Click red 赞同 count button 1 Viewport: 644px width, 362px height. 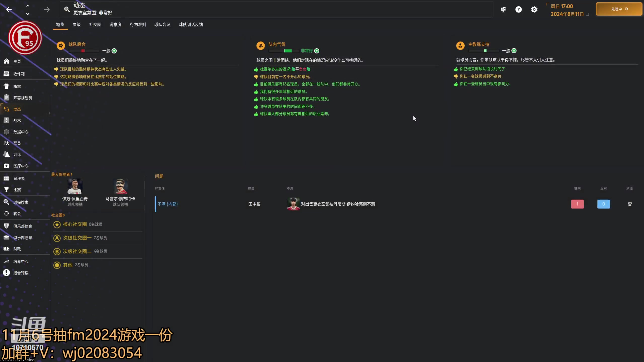coord(577,204)
